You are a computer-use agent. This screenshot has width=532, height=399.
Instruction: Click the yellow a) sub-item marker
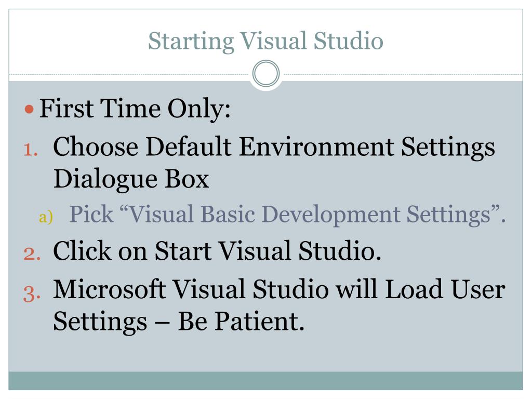click(x=46, y=217)
